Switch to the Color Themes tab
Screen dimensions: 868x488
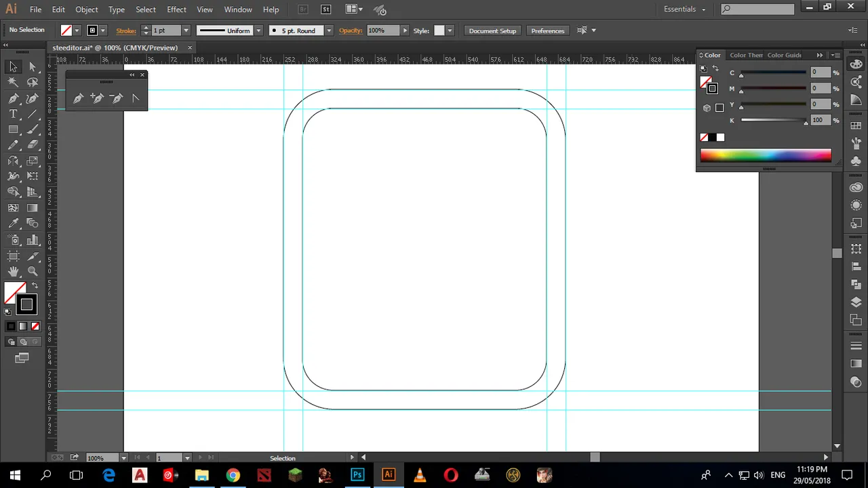click(746, 55)
